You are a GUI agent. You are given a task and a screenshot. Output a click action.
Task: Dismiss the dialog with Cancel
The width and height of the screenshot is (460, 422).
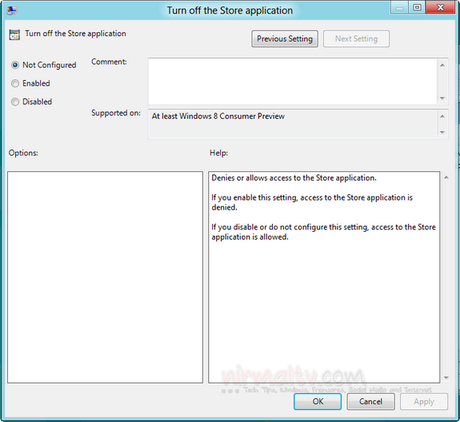pos(371,401)
